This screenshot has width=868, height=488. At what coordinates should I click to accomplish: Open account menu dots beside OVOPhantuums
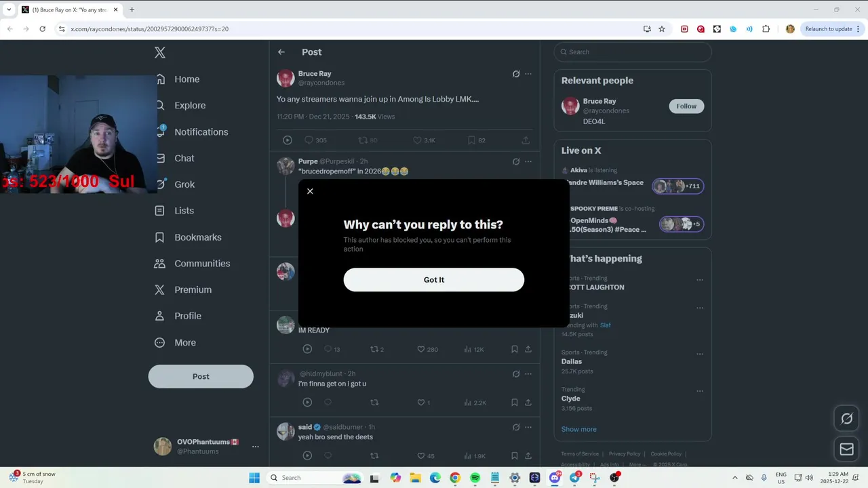[x=256, y=447]
